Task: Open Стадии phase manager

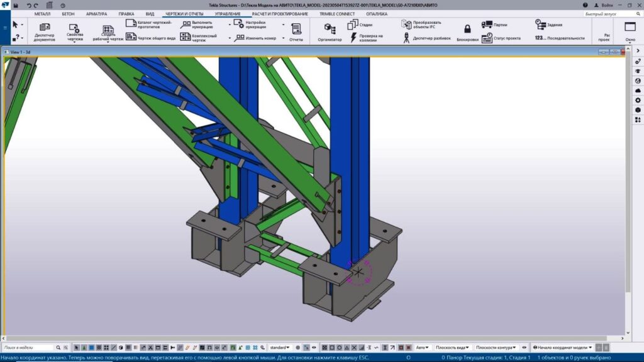Action: coord(360,25)
